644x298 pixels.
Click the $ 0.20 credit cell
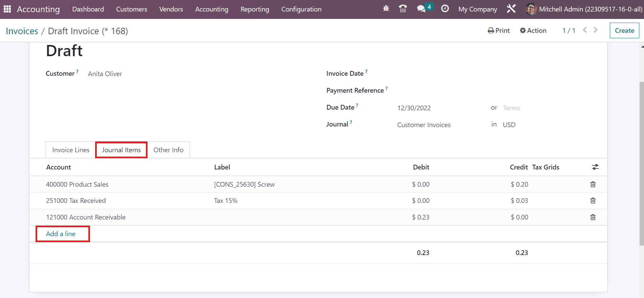(519, 184)
